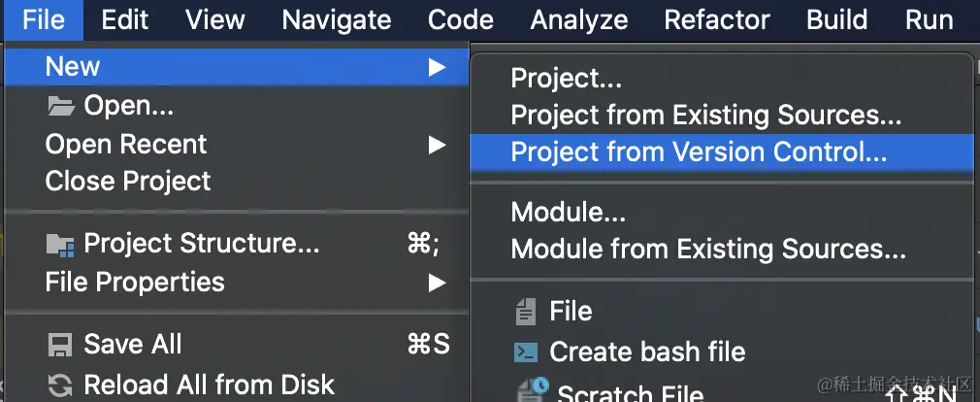This screenshot has width=980, height=402.
Task: Click Close Project menu entry
Action: coord(128,182)
